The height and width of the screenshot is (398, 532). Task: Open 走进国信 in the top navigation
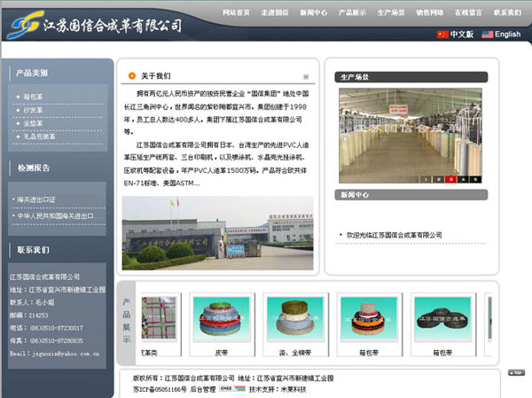[275, 12]
